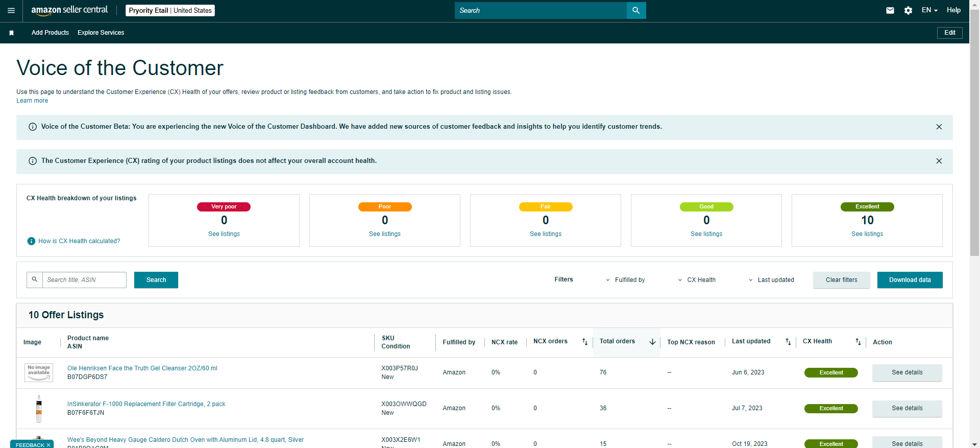This screenshot has height=448, width=980.
Task: Close the Feedback tab
Action: (48, 445)
